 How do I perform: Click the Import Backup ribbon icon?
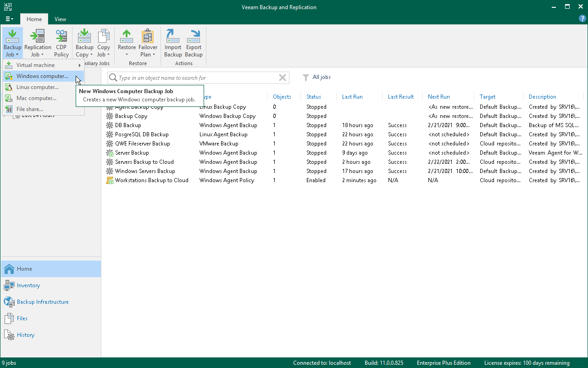point(173,43)
